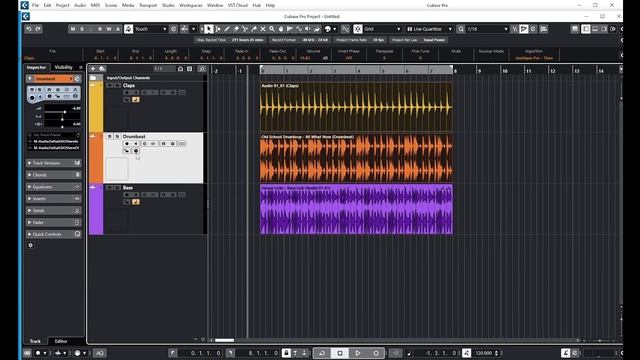Click the Play transport button

tap(358, 353)
